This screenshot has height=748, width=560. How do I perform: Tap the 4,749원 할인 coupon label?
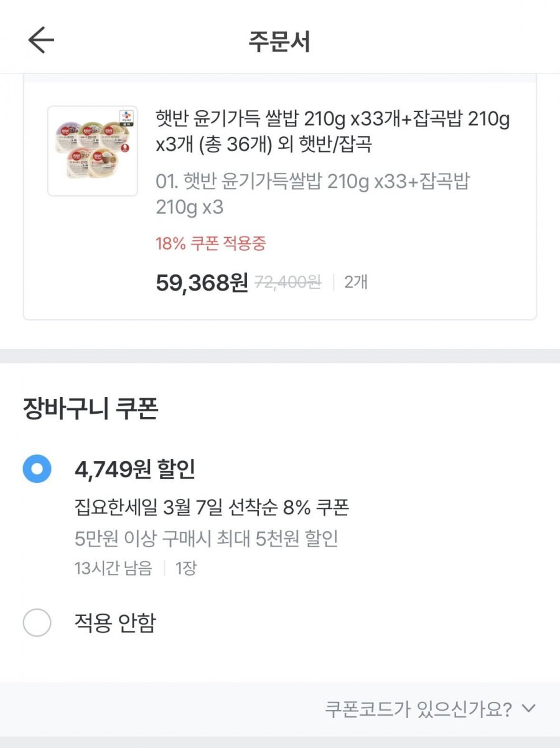point(135,470)
